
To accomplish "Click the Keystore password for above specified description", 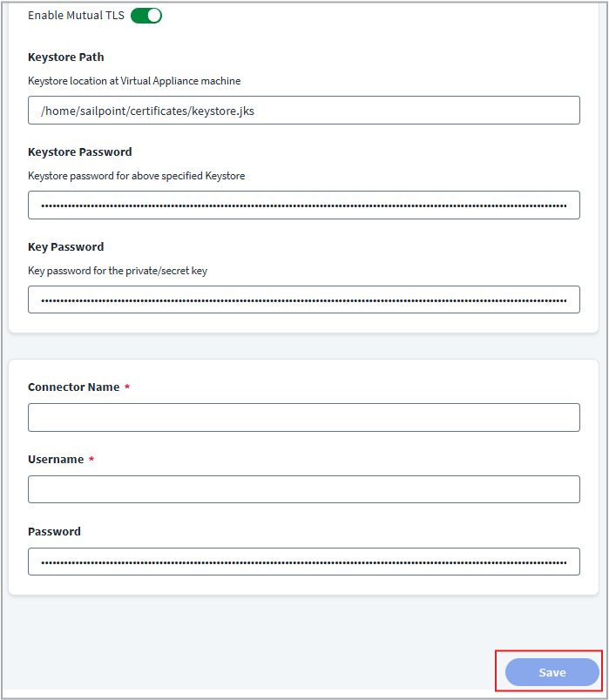I will (x=137, y=176).
